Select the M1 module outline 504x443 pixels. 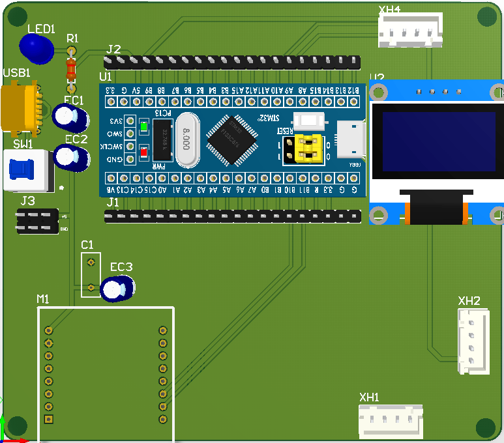pyautogui.click(x=106, y=375)
